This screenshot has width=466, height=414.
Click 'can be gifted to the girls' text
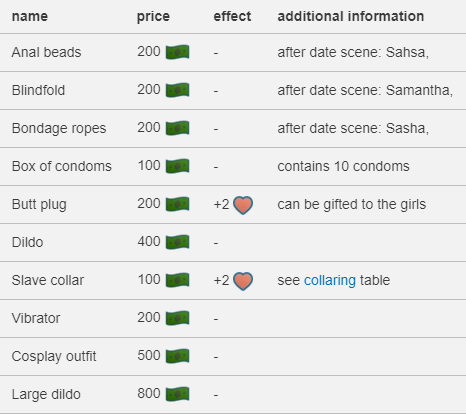click(352, 204)
